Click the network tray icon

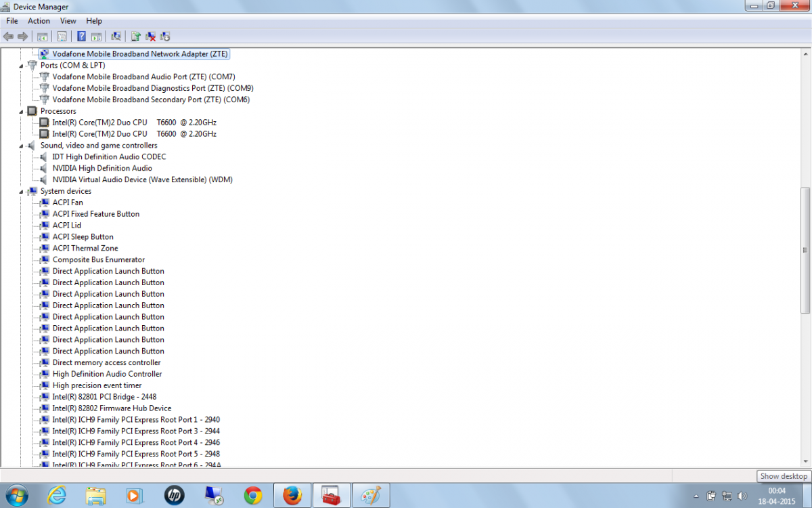click(727, 496)
